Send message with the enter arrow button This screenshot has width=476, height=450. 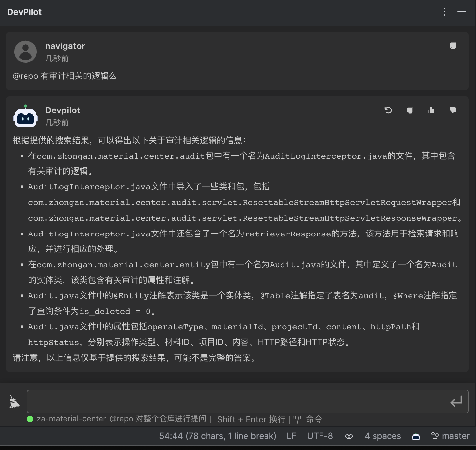pyautogui.click(x=456, y=401)
